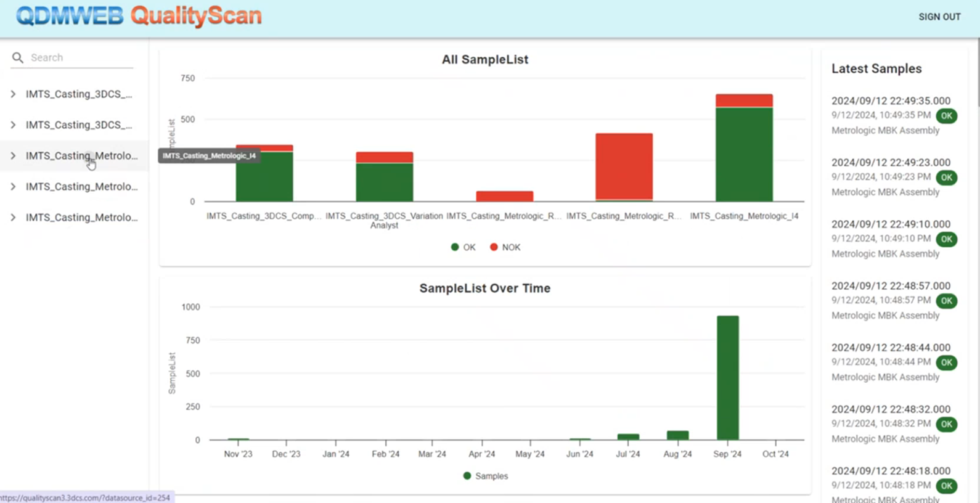
Task: Select the first IMTS_Casting_3DCS_... tree item
Action: coord(79,94)
